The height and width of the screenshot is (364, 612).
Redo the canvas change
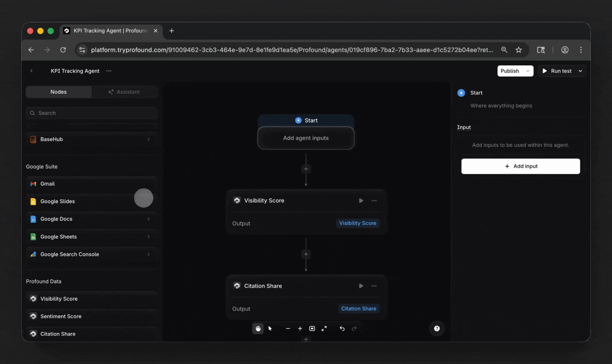[x=354, y=329]
